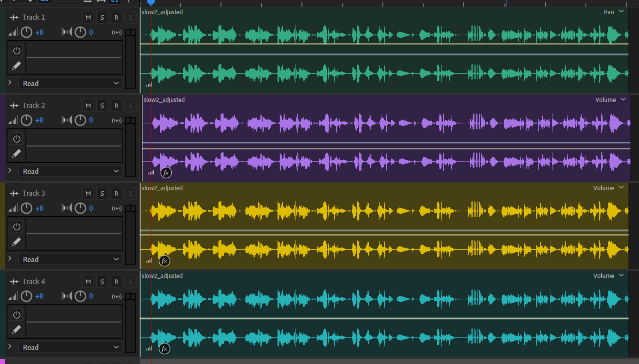Image resolution: width=639 pixels, height=364 pixels.
Task: Select the write automation pencil icon on Track 1
Action: [16, 66]
